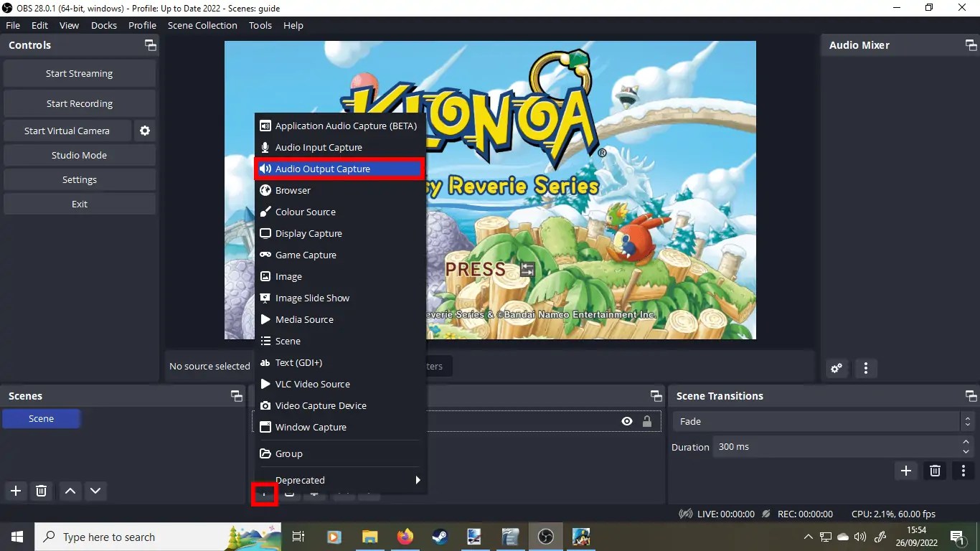
Task: Select Game Capture from the source list
Action: pyautogui.click(x=306, y=255)
